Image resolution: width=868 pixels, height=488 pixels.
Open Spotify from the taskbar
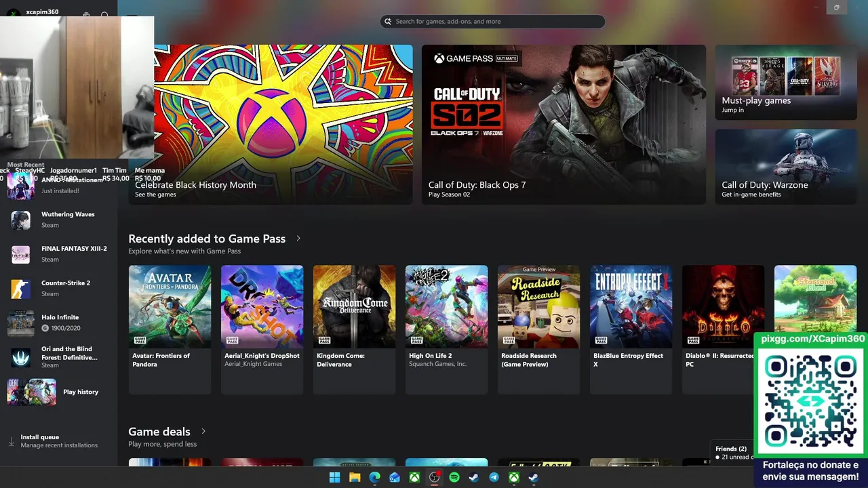coord(454,477)
